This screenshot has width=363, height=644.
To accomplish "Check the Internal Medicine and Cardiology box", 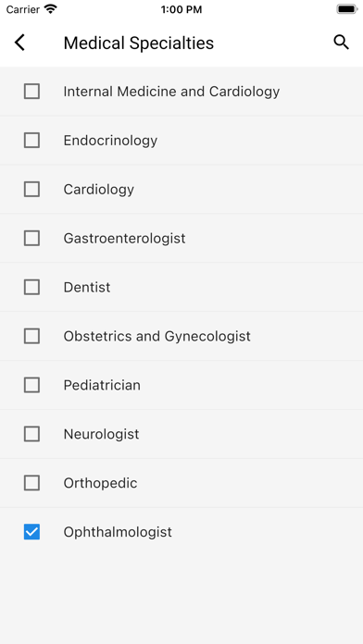I will coord(31,92).
